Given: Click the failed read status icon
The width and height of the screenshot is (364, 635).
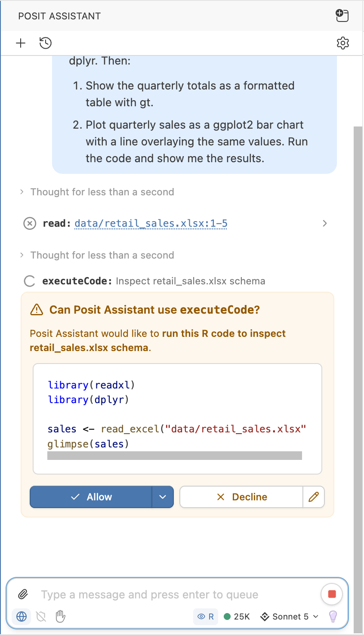Looking at the screenshot, I should coord(30,223).
